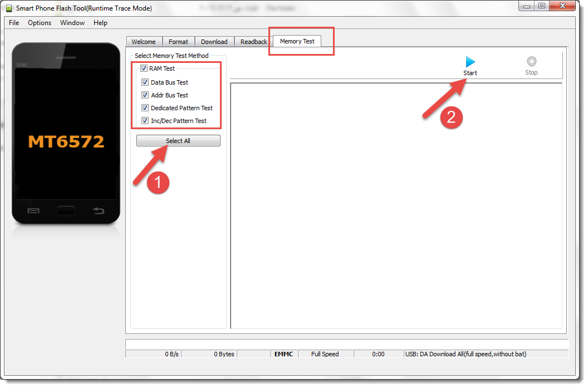The width and height of the screenshot is (588, 388).
Task: Click the Select Memory Test Method label
Action: [x=171, y=56]
